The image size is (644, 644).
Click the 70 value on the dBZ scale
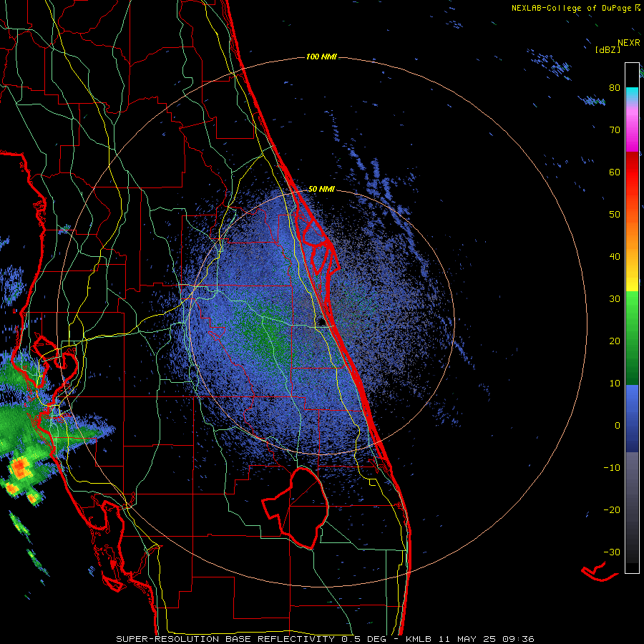coord(615,130)
